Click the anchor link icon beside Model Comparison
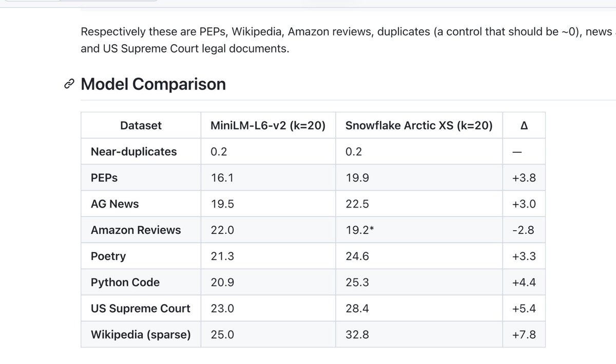Viewport: 616px width, 364px height. point(69,85)
